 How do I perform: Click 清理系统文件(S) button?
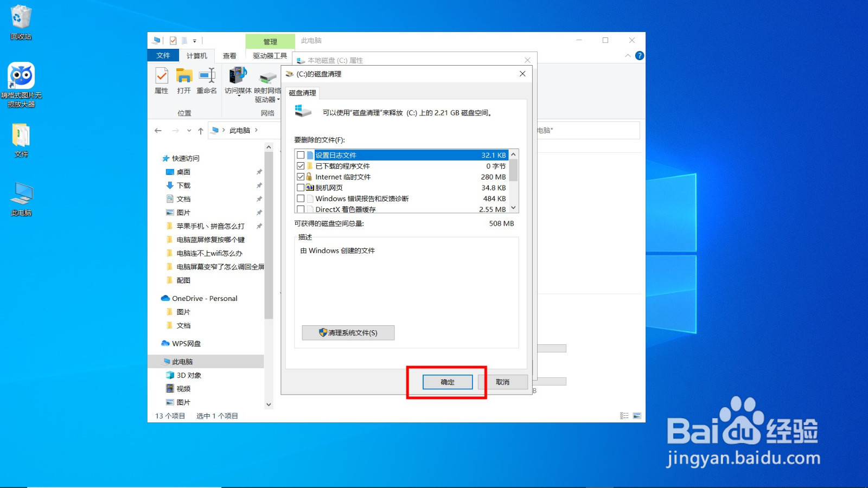(x=348, y=332)
